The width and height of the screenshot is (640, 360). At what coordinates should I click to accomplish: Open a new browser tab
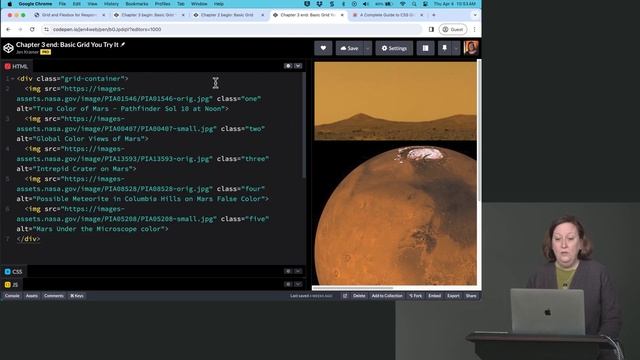(x=433, y=15)
